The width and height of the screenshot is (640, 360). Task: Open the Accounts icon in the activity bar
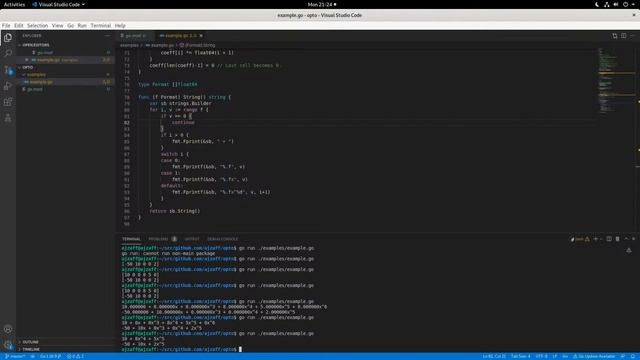click(8, 329)
